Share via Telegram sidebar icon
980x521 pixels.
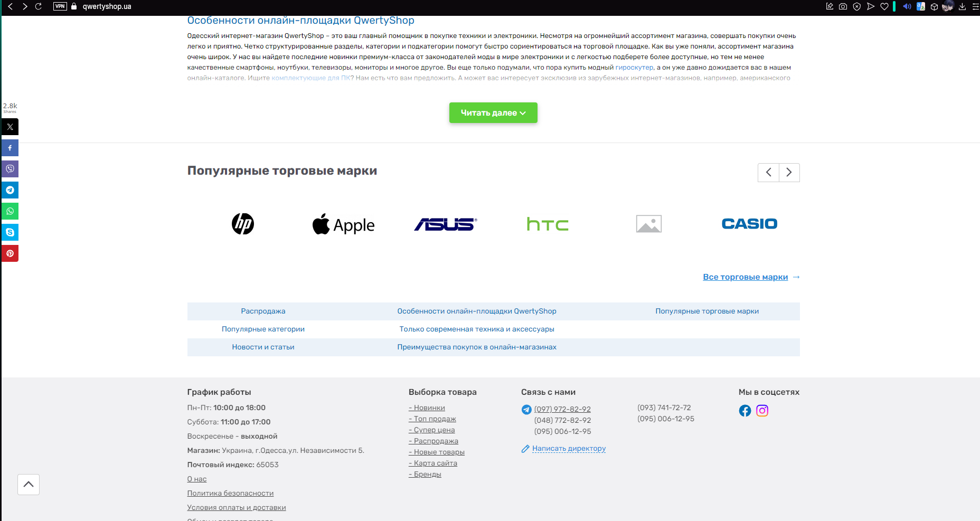click(10, 190)
